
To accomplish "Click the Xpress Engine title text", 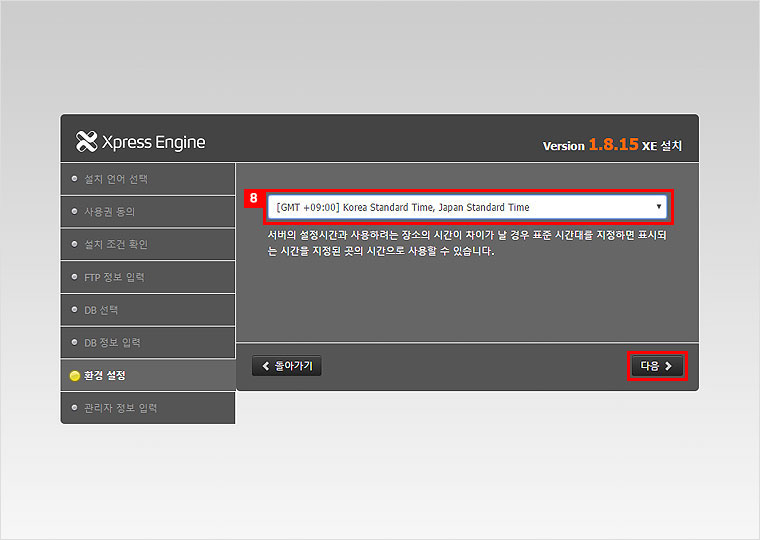I will point(153,142).
